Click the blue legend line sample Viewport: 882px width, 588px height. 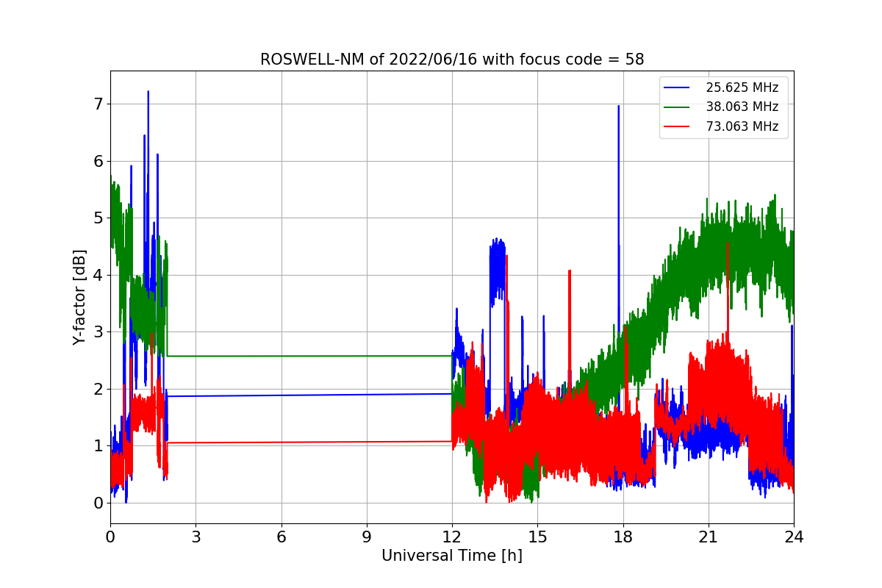pyautogui.click(x=677, y=87)
